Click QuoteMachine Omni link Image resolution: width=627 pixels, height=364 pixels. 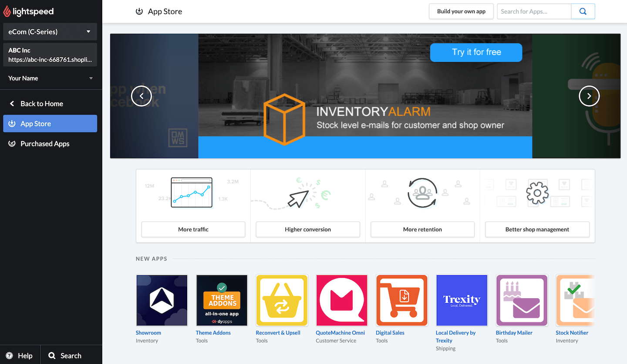tap(340, 333)
